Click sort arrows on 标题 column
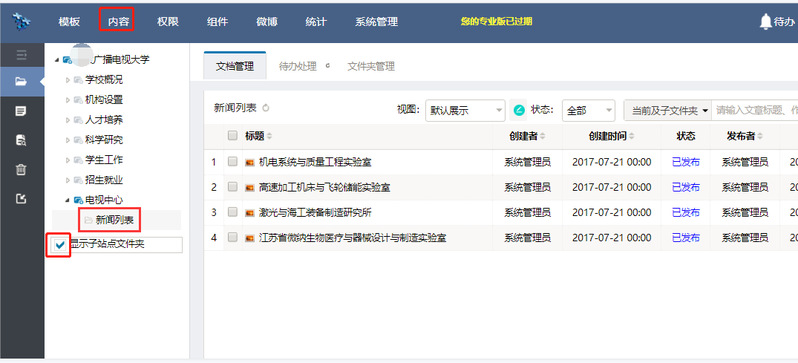Image resolution: width=798 pixels, height=363 pixels. (x=270, y=136)
